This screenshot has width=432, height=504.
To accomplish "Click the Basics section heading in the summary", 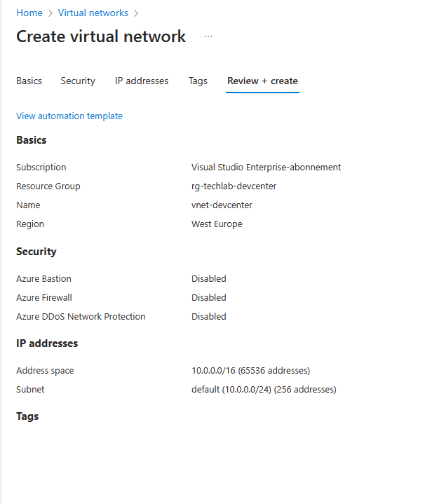I will [32, 140].
